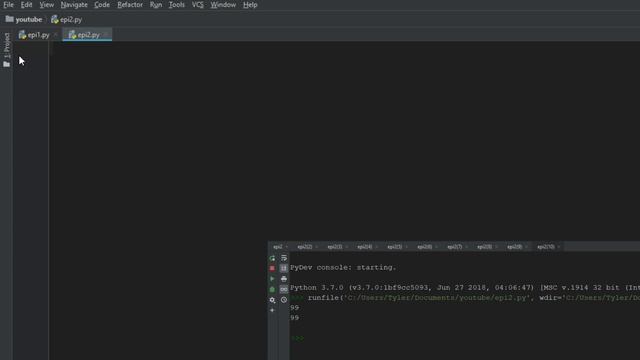This screenshot has width=640, height=360.
Task: Close the epi2(10) console tab
Action: 559,247
